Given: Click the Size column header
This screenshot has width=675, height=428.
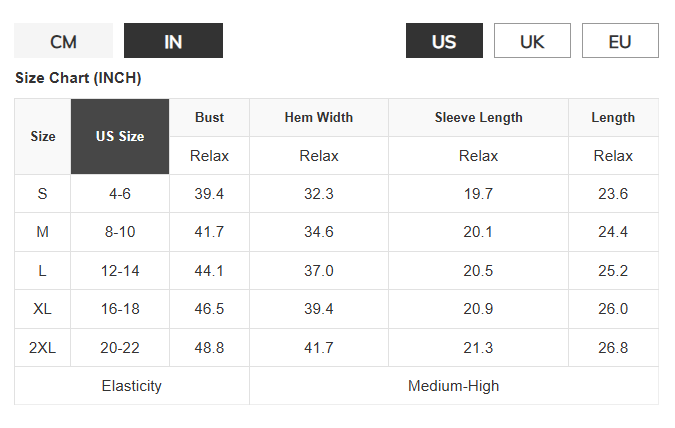Looking at the screenshot, I should click(43, 136).
